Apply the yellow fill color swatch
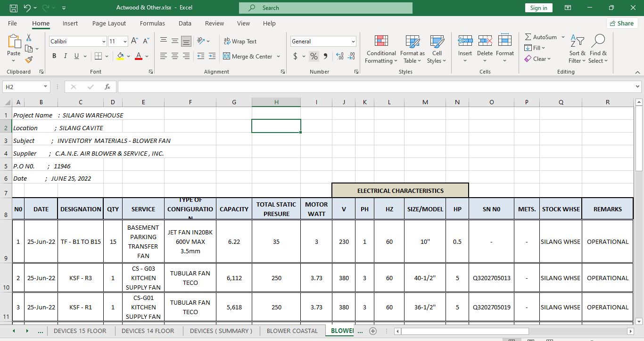644x341 pixels. pos(120,56)
